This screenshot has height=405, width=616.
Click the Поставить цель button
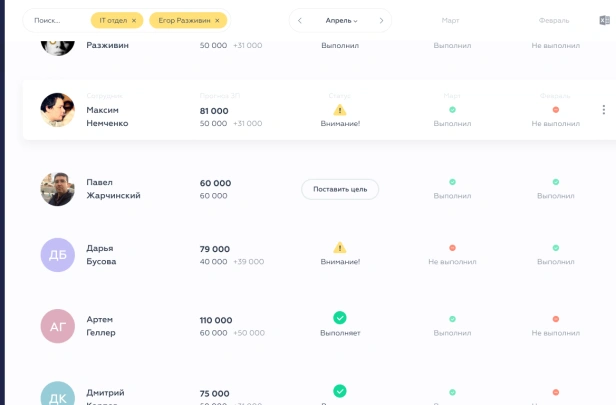pyautogui.click(x=340, y=189)
